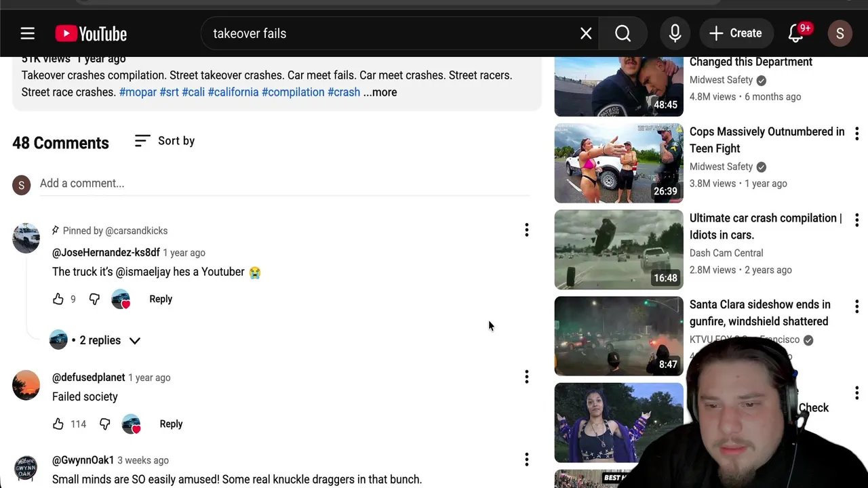This screenshot has width=868, height=488.
Task: Open Changed this Department video thumbnail
Action: (x=619, y=86)
